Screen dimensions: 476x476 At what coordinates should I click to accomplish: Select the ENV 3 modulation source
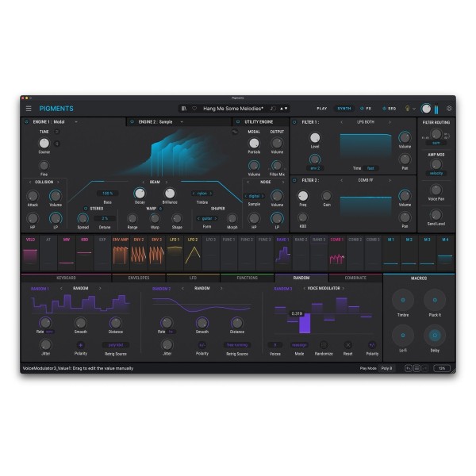click(x=156, y=252)
